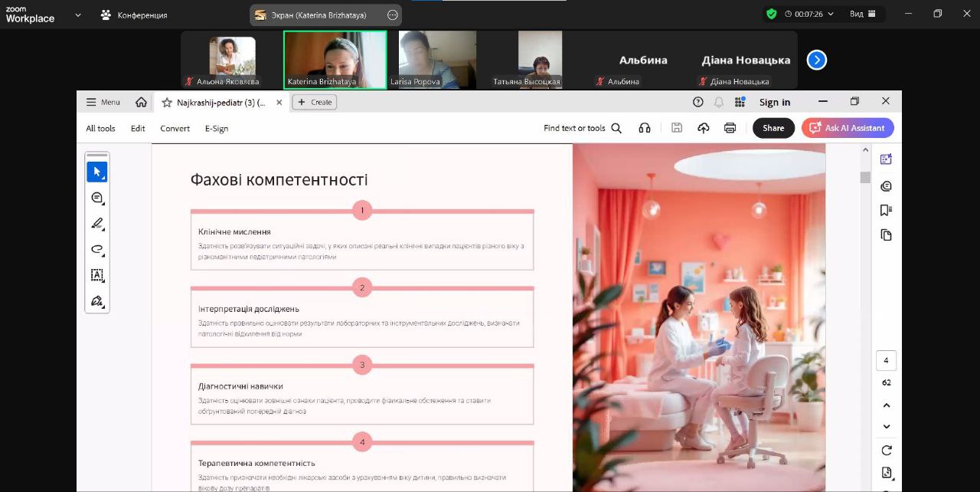Select Katerina Brizhataya's video thumbnail
The width and height of the screenshot is (980, 492).
click(335, 59)
